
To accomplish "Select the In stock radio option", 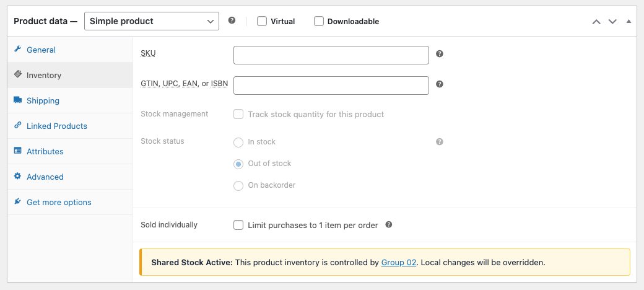I will [x=238, y=143].
